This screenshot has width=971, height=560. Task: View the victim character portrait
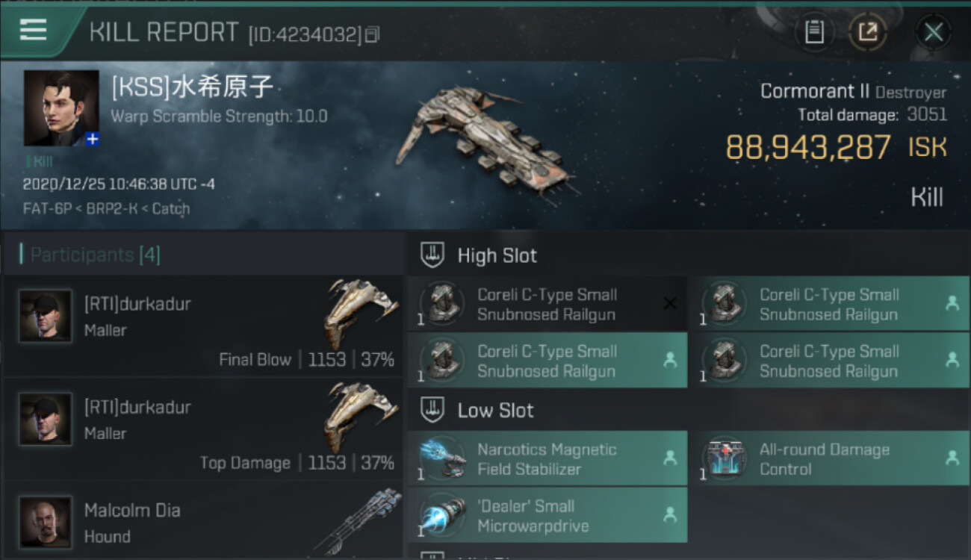[x=61, y=108]
